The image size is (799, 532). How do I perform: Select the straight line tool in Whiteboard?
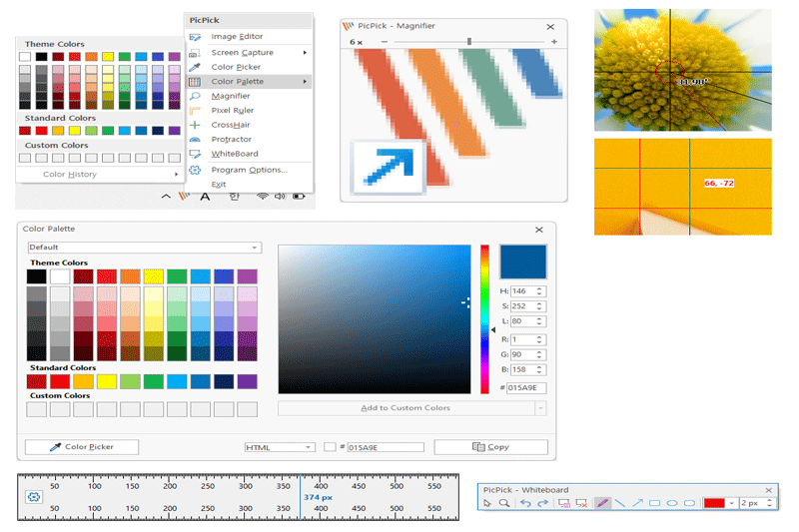(619, 503)
